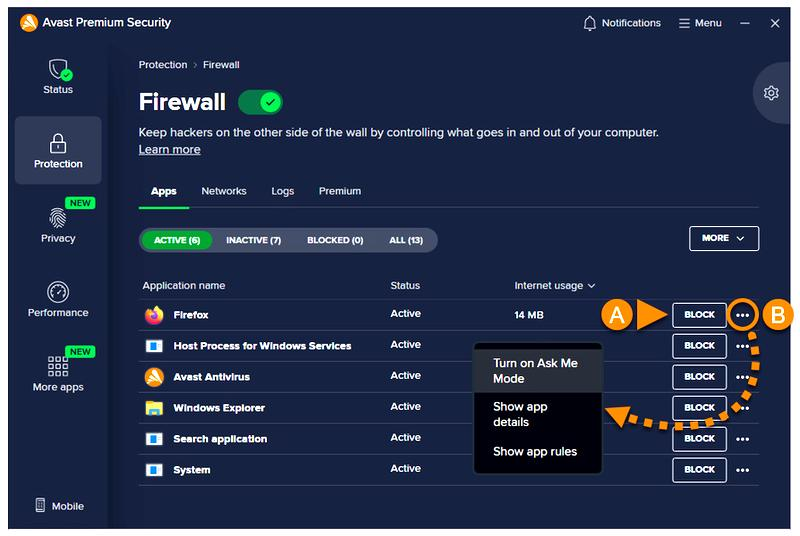
Task: Switch to the Apps tab
Action: pyautogui.click(x=164, y=191)
